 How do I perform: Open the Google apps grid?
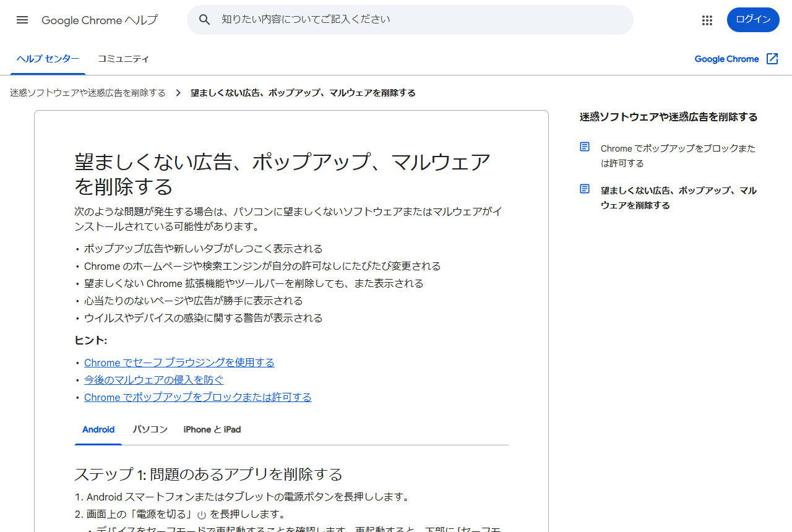707,20
